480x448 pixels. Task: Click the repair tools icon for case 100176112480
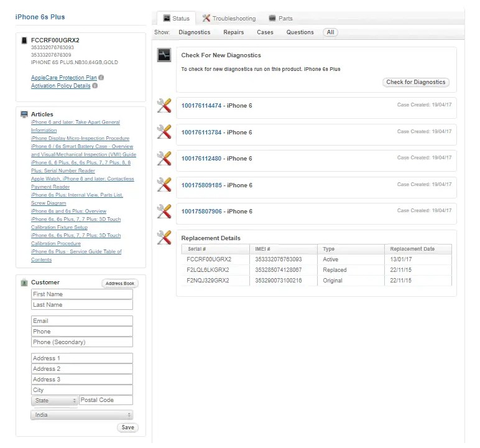coord(164,159)
